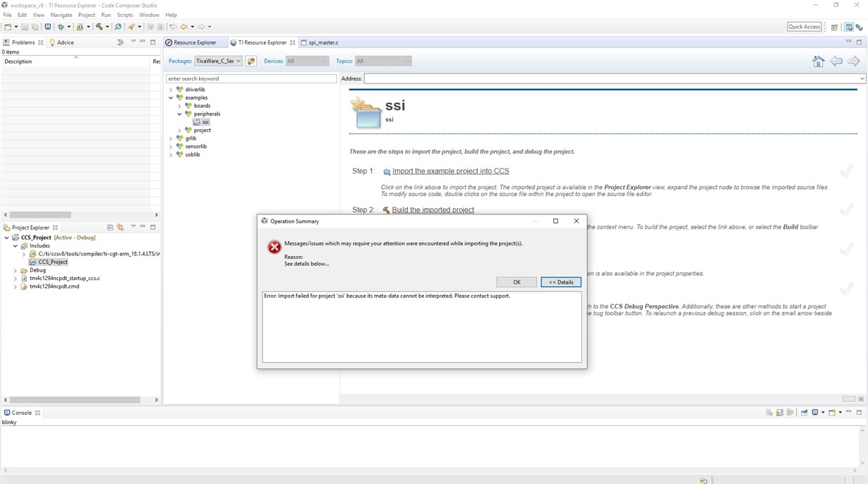Open the Devices combo box

pyautogui.click(x=306, y=61)
